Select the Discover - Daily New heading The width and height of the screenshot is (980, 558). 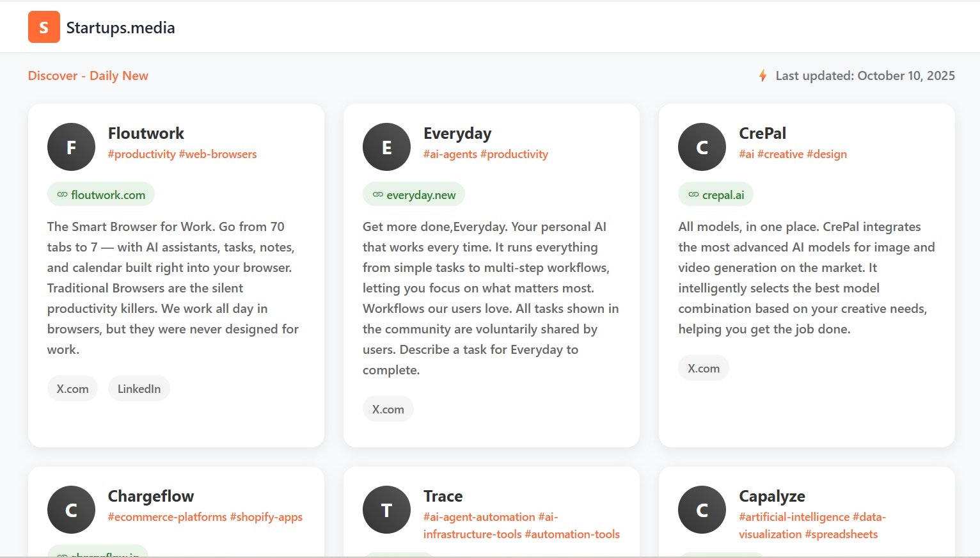pos(88,76)
